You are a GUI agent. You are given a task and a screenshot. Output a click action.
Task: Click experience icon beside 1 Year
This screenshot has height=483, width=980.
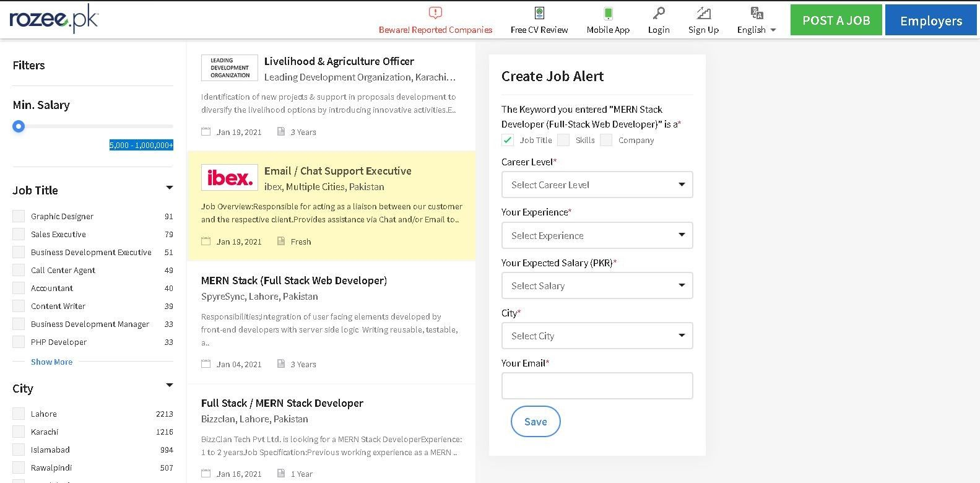pyautogui.click(x=281, y=474)
